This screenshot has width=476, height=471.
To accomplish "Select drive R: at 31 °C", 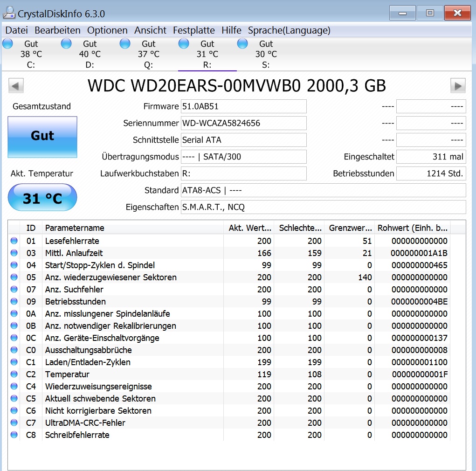I will (x=207, y=54).
